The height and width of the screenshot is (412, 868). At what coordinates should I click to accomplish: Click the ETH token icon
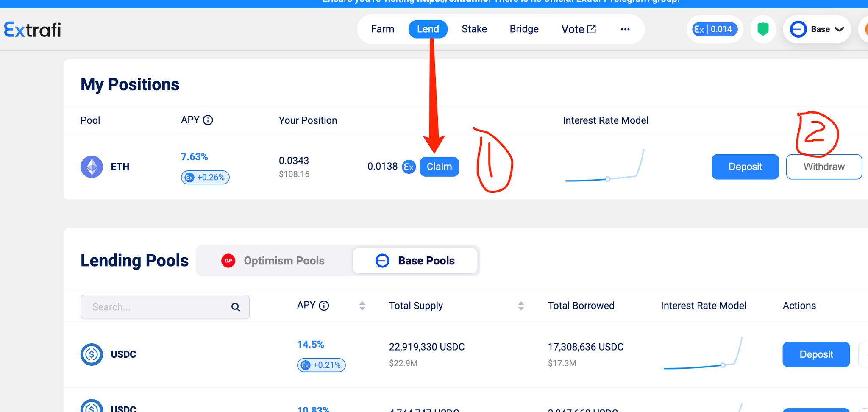92,167
